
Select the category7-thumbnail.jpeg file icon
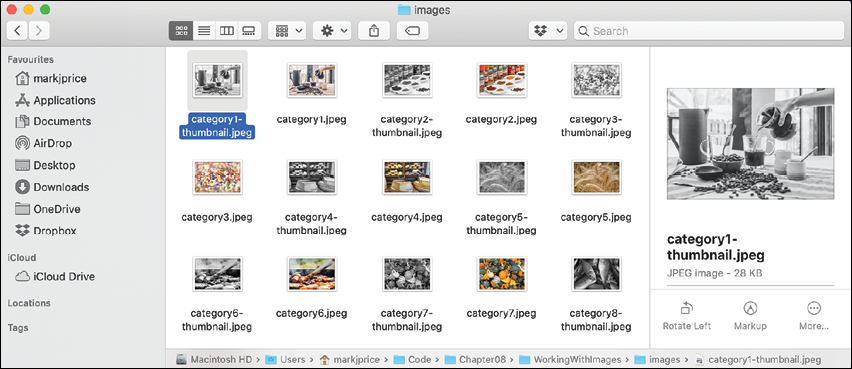click(x=407, y=274)
